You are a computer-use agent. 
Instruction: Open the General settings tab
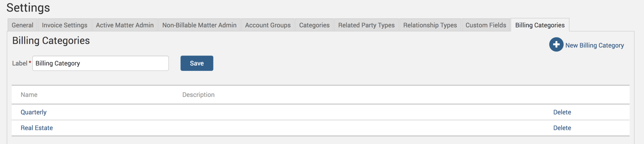[x=22, y=25]
